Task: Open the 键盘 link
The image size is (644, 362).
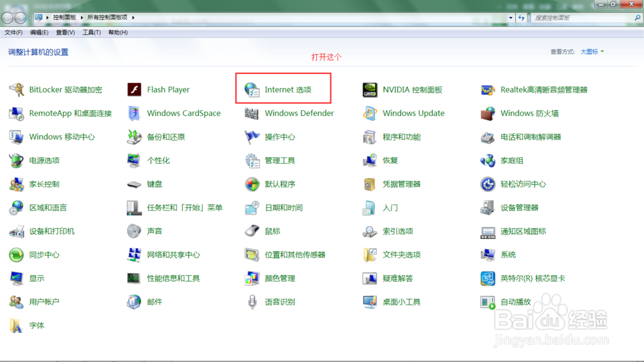Action: (155, 184)
